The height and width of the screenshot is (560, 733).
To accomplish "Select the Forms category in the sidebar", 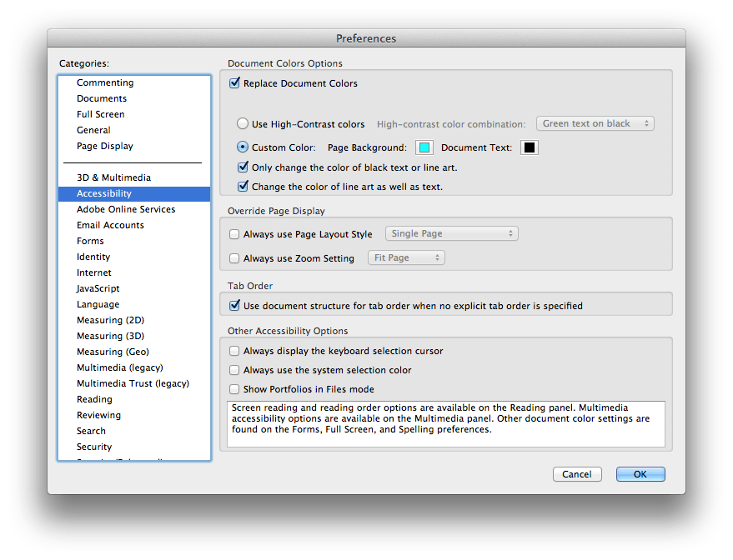I will 89,241.
